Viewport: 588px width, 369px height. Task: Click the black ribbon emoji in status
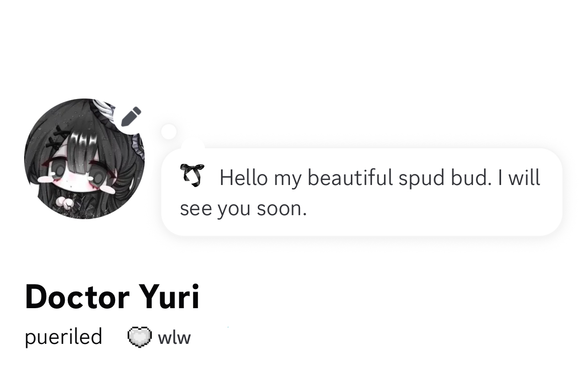click(x=192, y=175)
